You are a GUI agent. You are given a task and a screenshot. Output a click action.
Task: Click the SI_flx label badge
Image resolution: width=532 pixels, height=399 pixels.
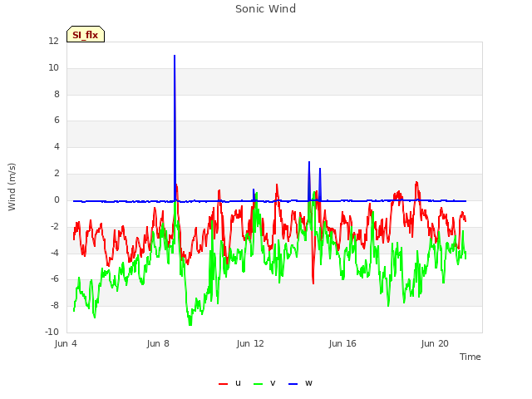[86, 34]
